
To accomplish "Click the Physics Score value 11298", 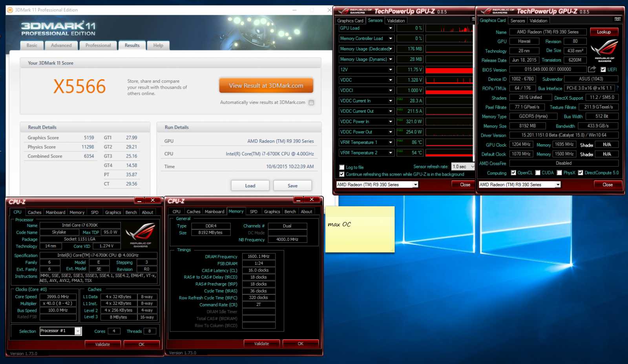I will [x=88, y=147].
